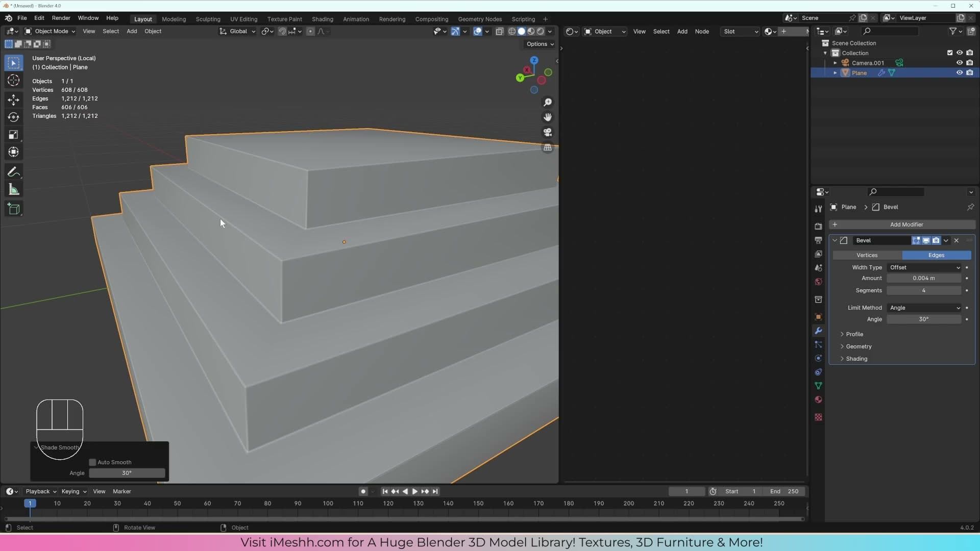This screenshot has height=551, width=980.
Task: Expand the Geometry subpanel
Action: 858,346
